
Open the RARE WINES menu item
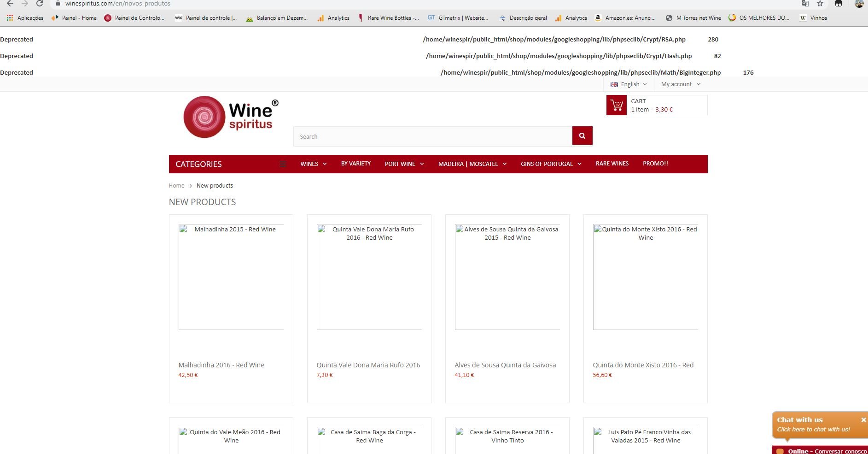[x=612, y=164]
